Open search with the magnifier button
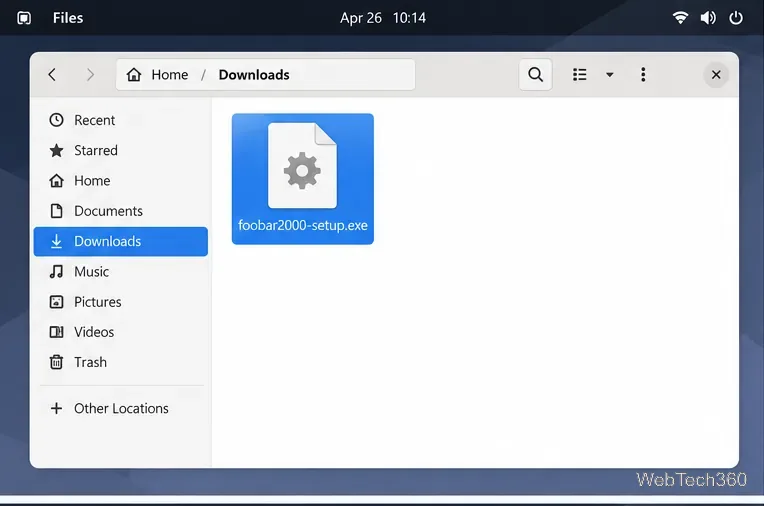764x506 pixels. pyautogui.click(x=535, y=75)
